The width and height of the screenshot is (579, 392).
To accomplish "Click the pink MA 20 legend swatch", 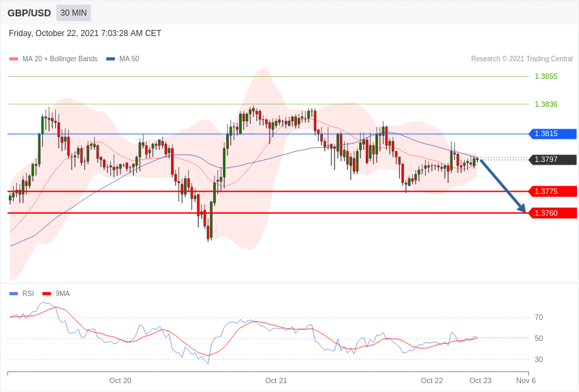I will click(14, 59).
